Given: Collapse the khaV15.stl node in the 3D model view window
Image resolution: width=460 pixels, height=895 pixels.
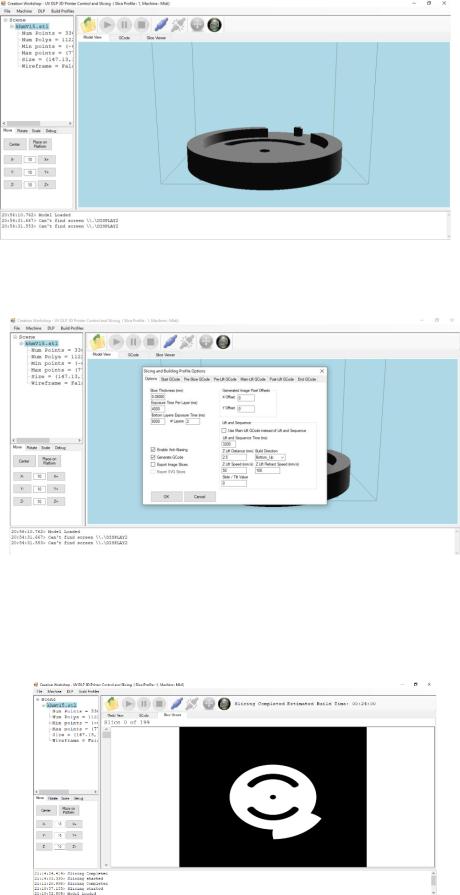Looking at the screenshot, I should tap(12, 26).
